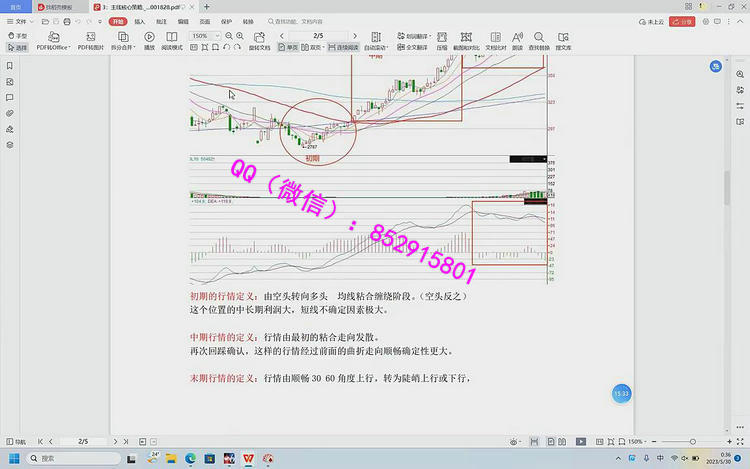This screenshot has height=469, width=750.
Task: Open the 保护 ribbon tab
Action: pyautogui.click(x=226, y=20)
